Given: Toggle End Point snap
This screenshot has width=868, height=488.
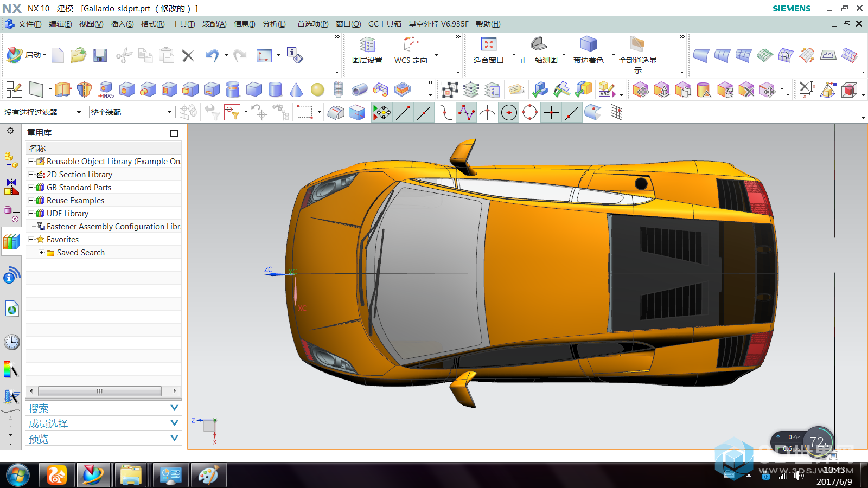Looking at the screenshot, I should pos(403,113).
